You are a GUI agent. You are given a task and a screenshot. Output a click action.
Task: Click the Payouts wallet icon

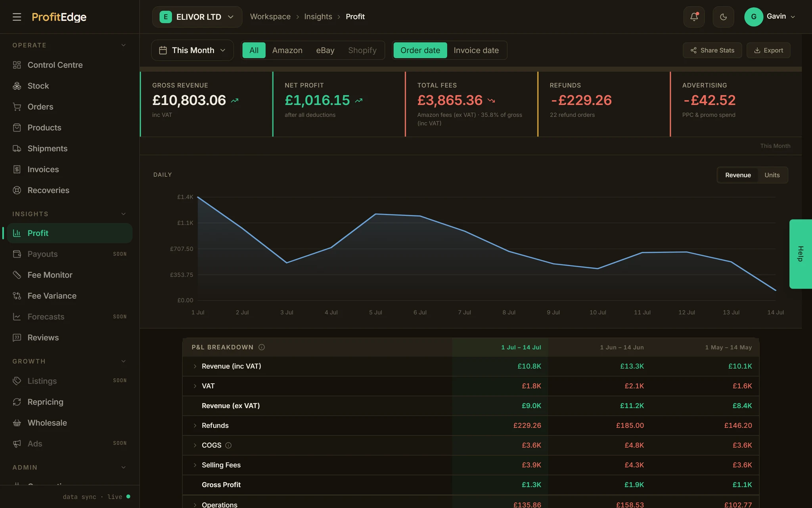17,254
